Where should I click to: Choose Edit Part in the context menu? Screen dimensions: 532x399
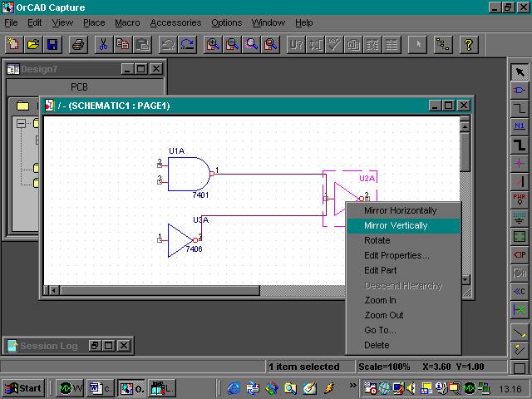(403, 270)
